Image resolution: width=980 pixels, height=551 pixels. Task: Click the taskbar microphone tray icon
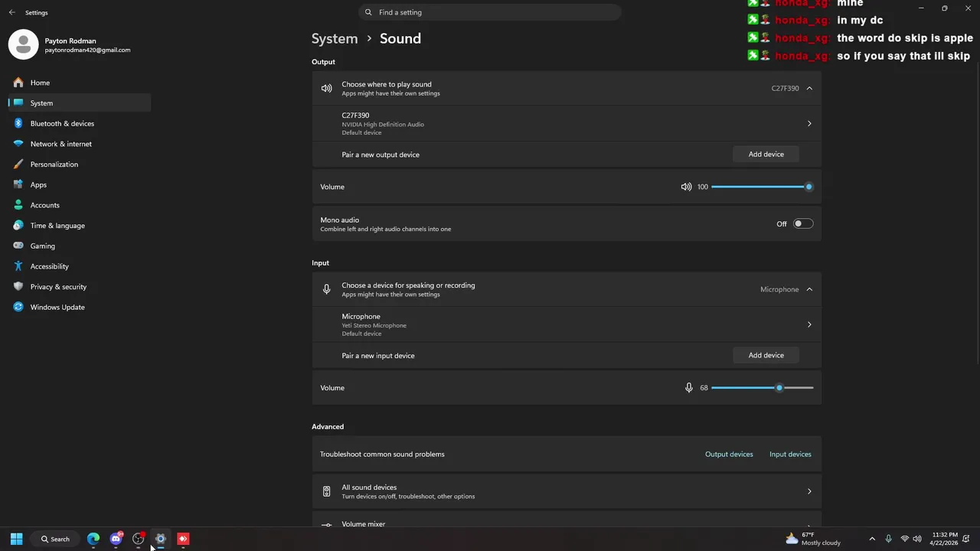(x=888, y=539)
